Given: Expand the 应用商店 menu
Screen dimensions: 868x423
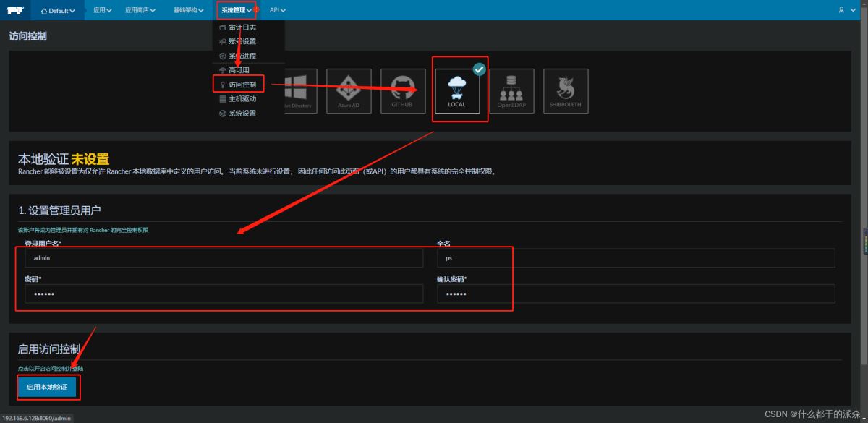Looking at the screenshot, I should pos(140,10).
